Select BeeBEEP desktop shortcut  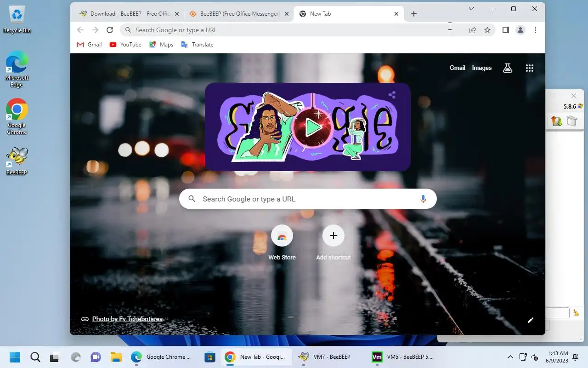(17, 161)
